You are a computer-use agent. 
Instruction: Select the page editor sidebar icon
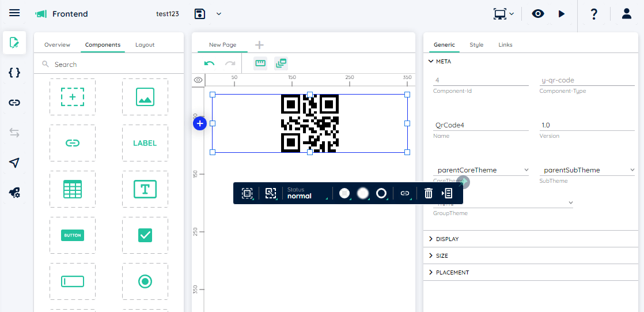[x=14, y=42]
